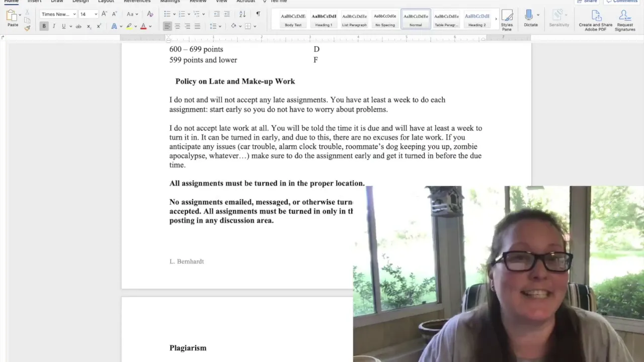Image resolution: width=644 pixels, height=362 pixels.
Task: Apply the No Spacing style
Action: 385,20
